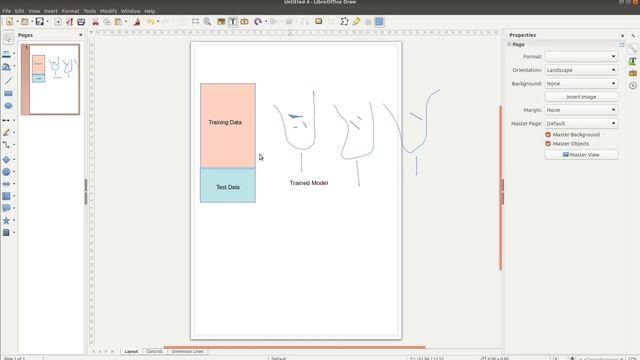Screen dimensions: 640x360
Task: Click the Toggle Point Edit Mode icon
Action: point(344,22)
